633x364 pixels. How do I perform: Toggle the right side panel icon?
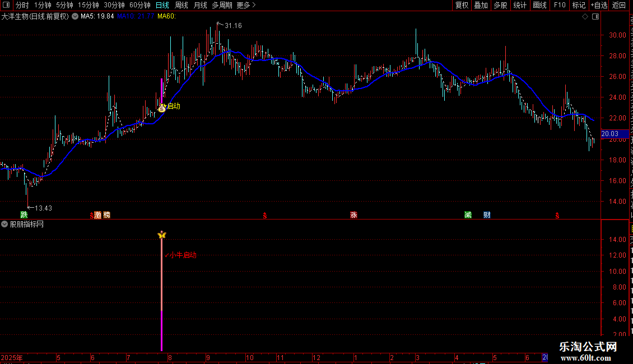tap(595, 17)
